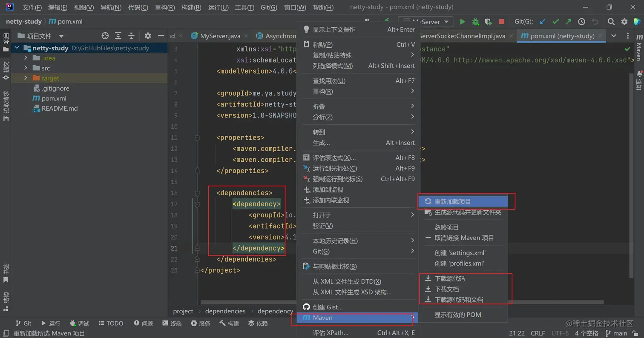The width and height of the screenshot is (644, 338).
Task: Toggle the 运行 run tool window
Action: (x=50, y=324)
